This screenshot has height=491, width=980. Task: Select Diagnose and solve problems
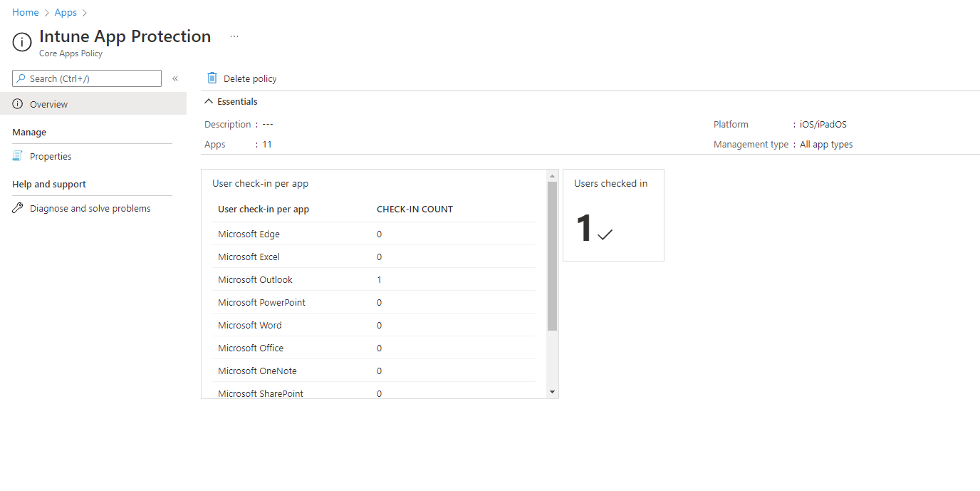pyautogui.click(x=90, y=208)
